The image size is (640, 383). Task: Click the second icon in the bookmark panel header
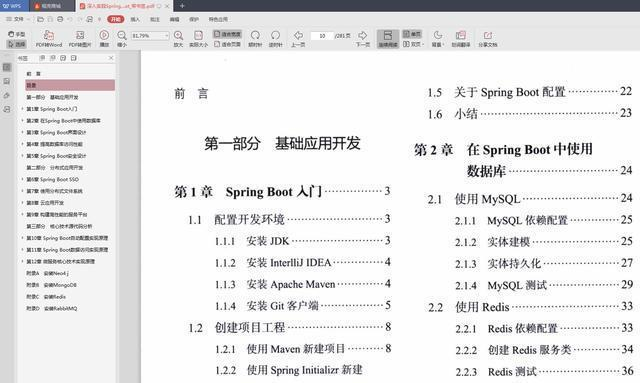click(x=53, y=58)
